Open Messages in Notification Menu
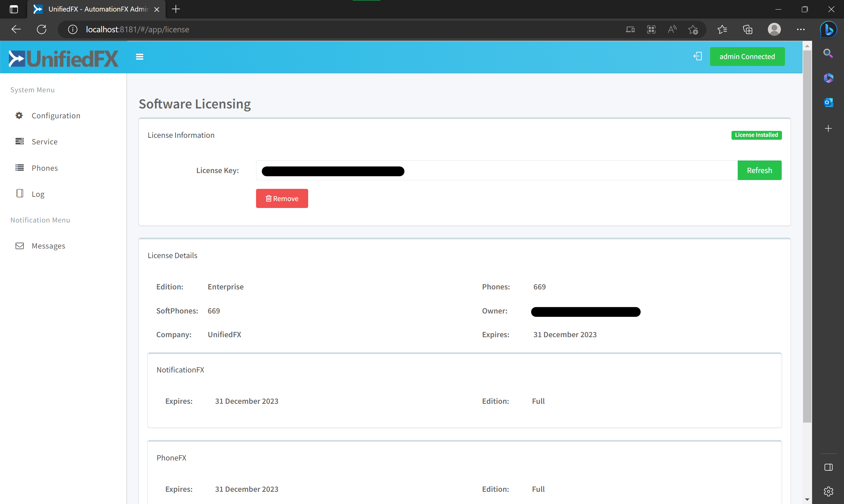The width and height of the screenshot is (844, 504). click(48, 246)
